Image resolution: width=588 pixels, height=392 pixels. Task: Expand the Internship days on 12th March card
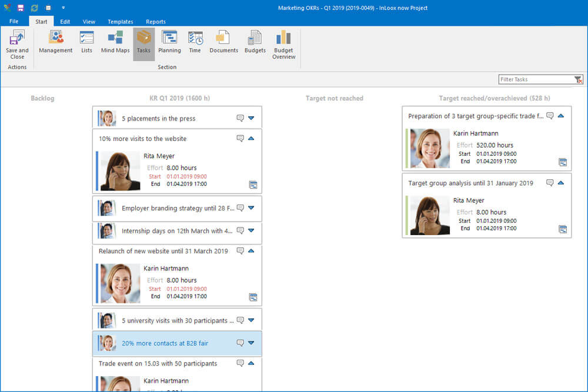[251, 230]
